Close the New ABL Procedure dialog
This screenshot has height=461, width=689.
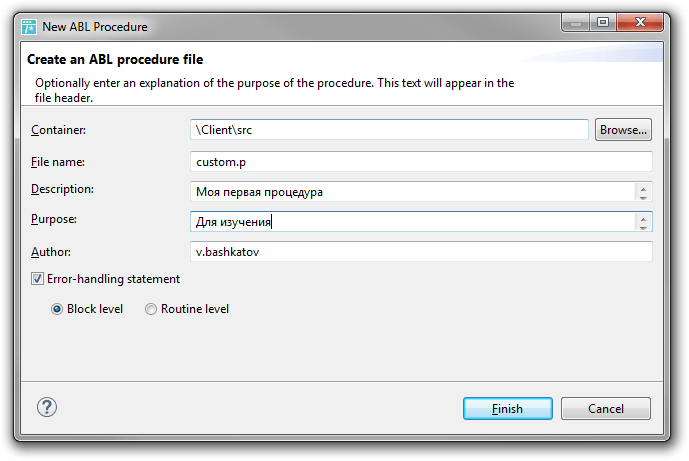(x=640, y=22)
